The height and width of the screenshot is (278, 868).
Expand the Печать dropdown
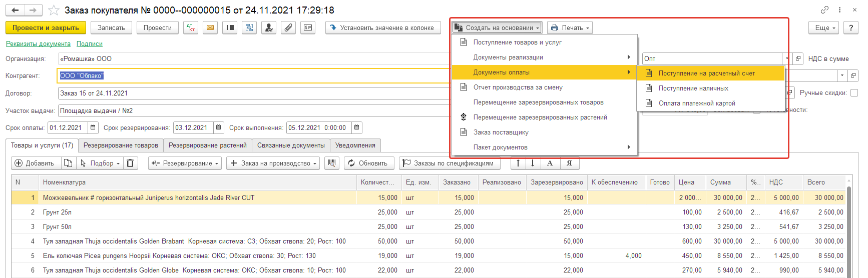pyautogui.click(x=570, y=28)
